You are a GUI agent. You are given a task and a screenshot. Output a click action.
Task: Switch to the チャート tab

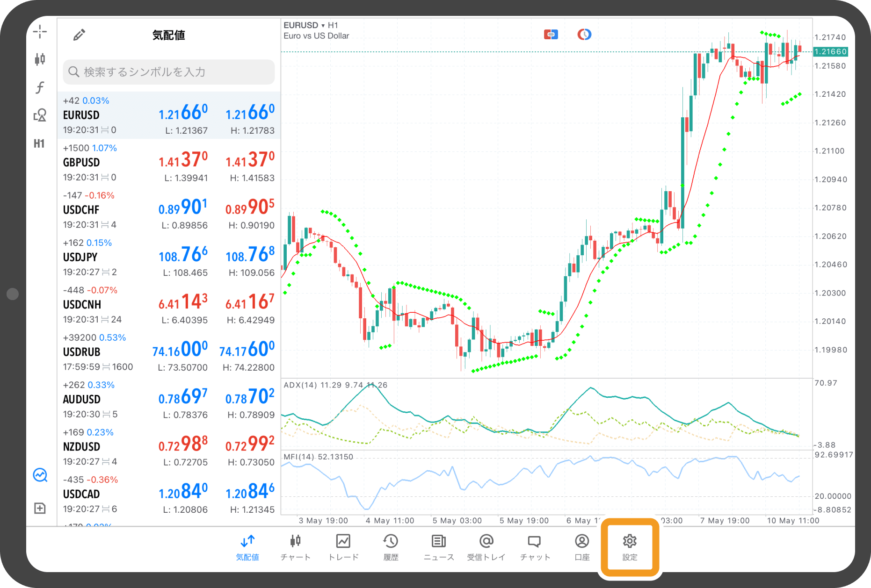295,547
